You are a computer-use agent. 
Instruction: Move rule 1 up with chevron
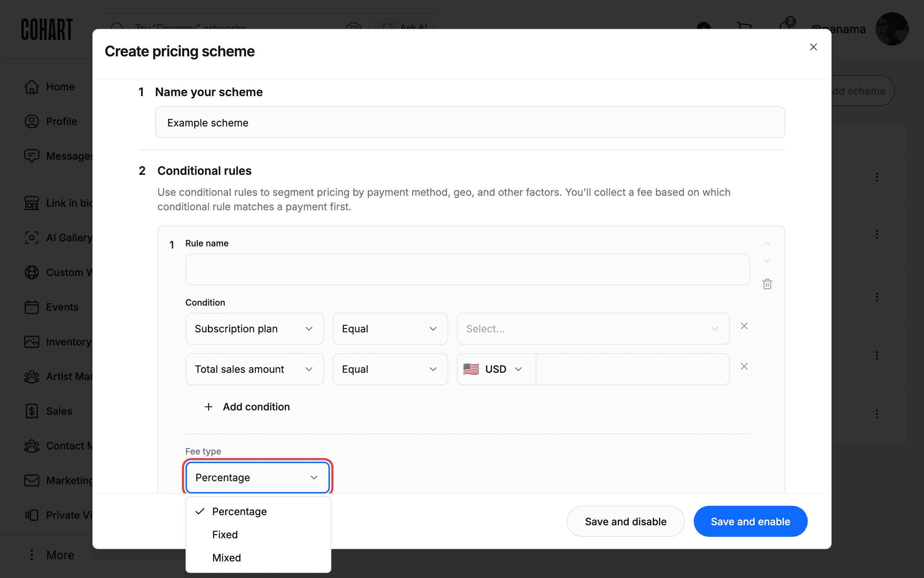tap(767, 243)
